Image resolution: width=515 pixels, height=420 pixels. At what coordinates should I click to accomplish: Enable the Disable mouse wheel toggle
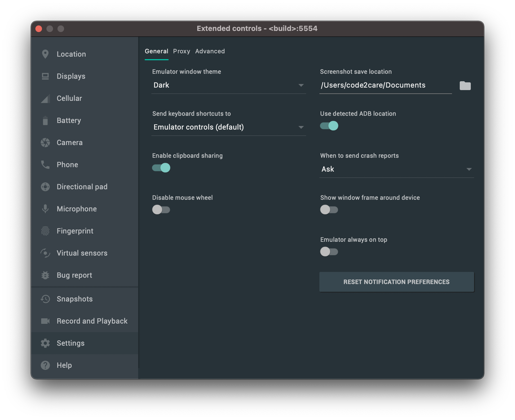[x=161, y=210]
